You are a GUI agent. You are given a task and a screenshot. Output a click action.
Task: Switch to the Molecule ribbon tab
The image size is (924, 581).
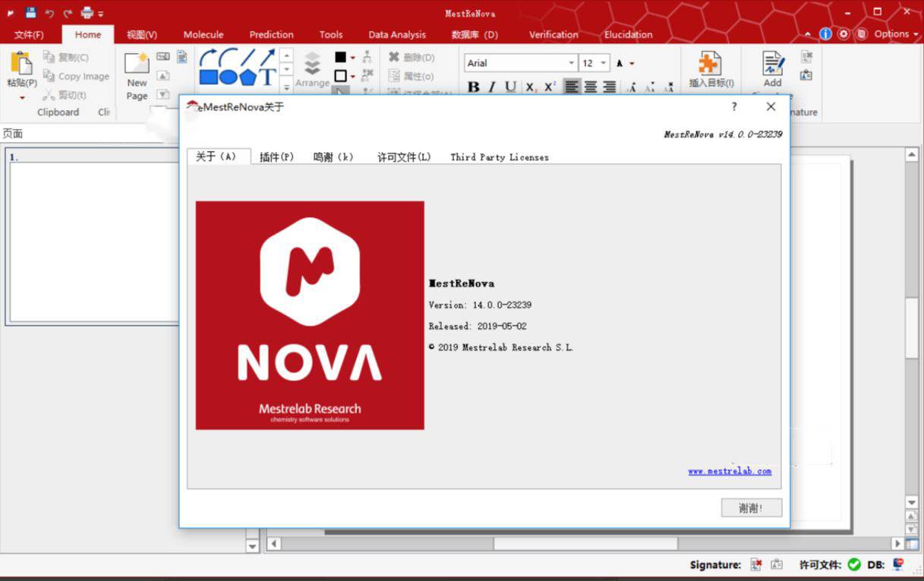[203, 34]
